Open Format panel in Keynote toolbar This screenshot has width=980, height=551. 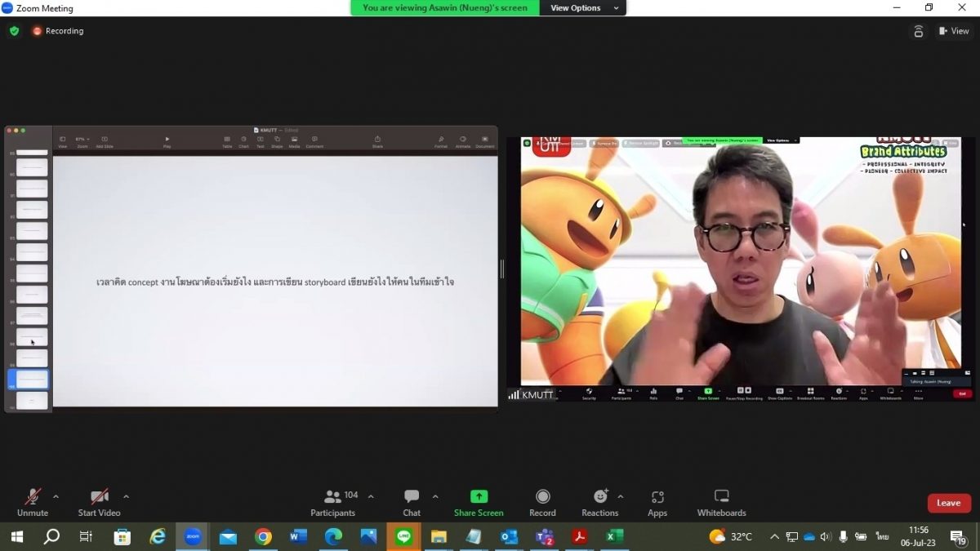[x=441, y=141]
